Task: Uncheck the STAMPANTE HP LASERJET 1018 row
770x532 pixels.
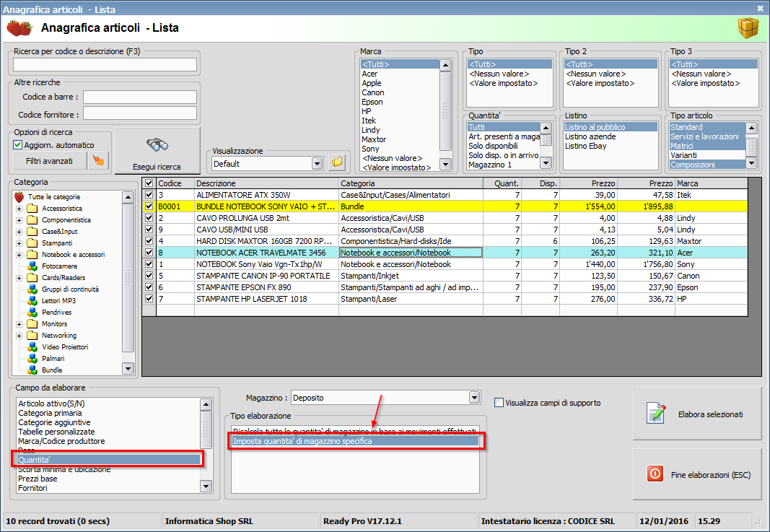Action: click(x=149, y=299)
